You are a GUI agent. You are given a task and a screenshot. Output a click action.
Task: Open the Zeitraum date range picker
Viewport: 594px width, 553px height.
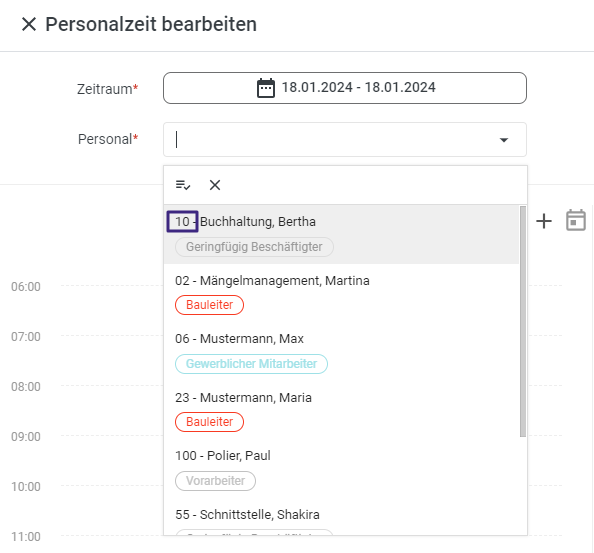click(345, 88)
